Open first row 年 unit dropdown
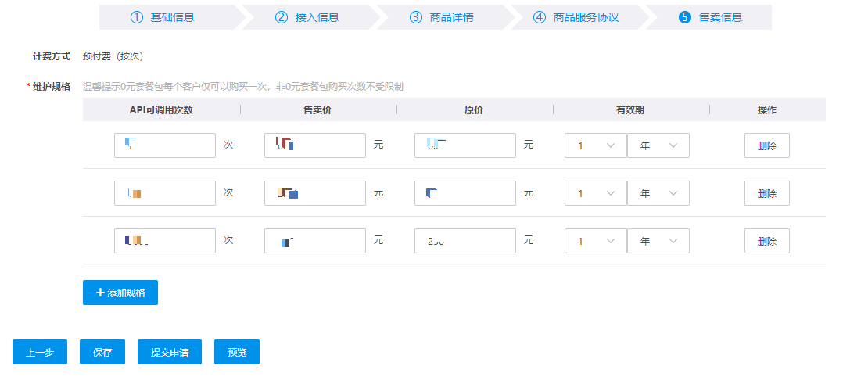Screen dimensions: 868x384 click(x=658, y=145)
